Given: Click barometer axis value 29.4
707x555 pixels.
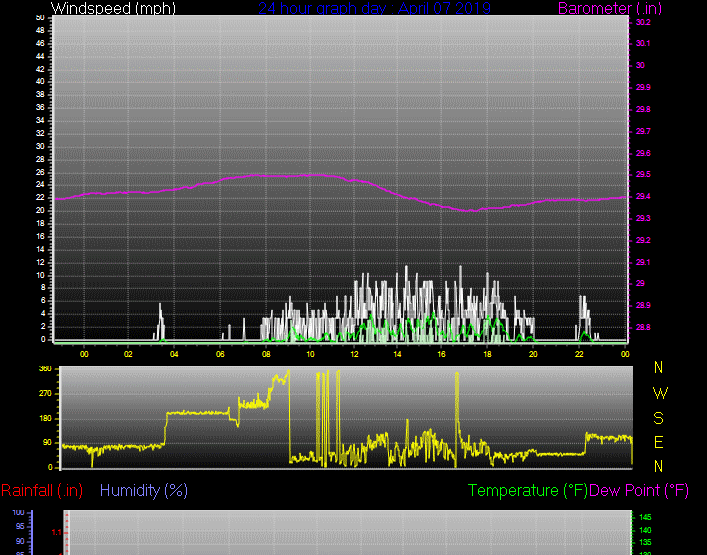Looking at the screenshot, I should [x=643, y=197].
